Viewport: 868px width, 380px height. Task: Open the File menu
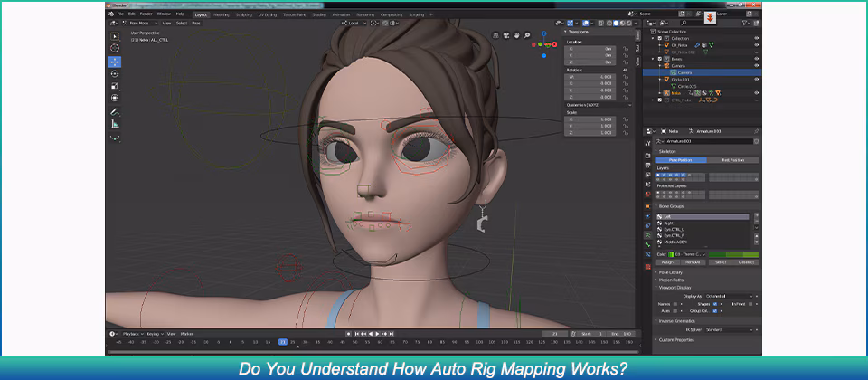click(119, 14)
